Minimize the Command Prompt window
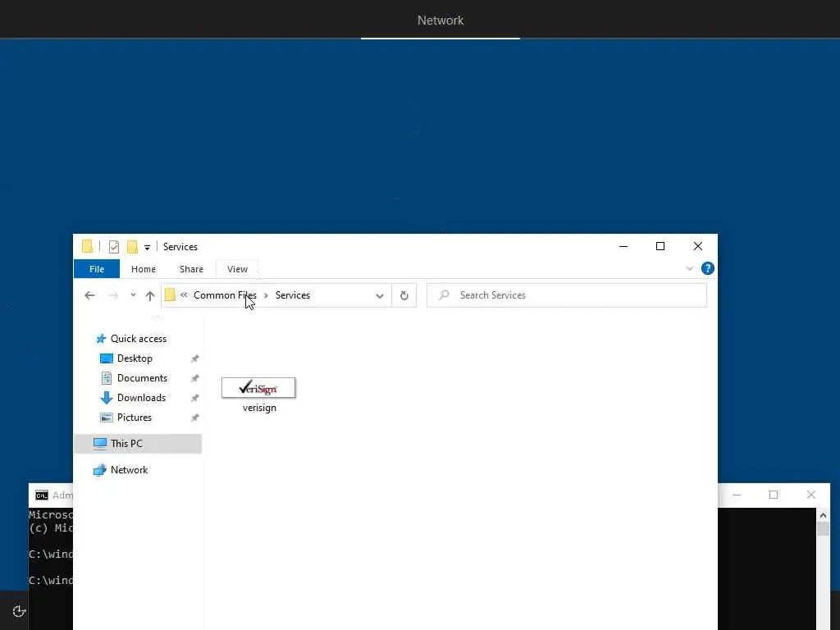 tap(737, 495)
